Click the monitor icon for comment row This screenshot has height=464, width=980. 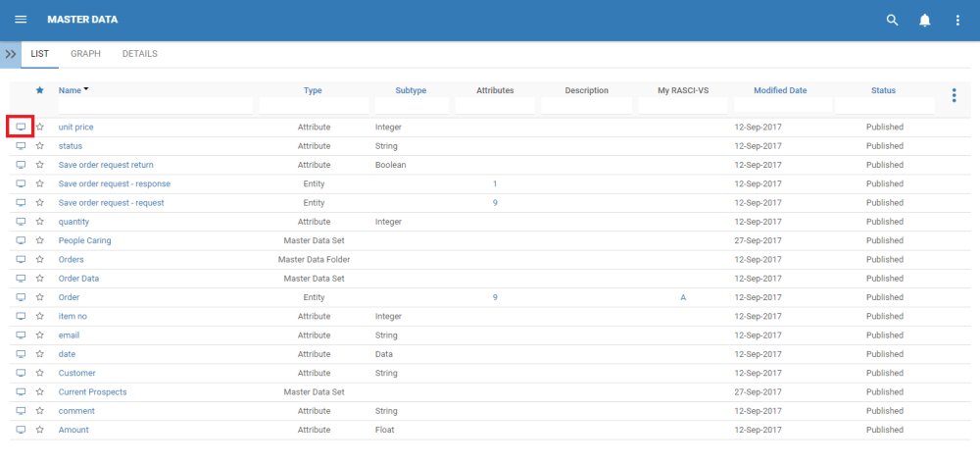[x=21, y=411]
